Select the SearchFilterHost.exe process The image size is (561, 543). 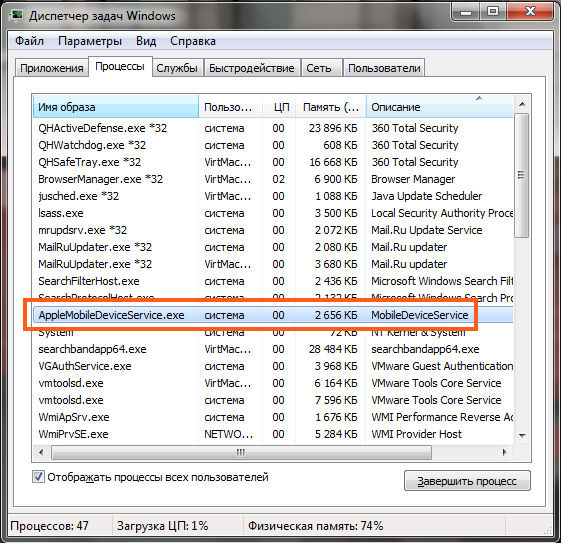tap(273, 281)
